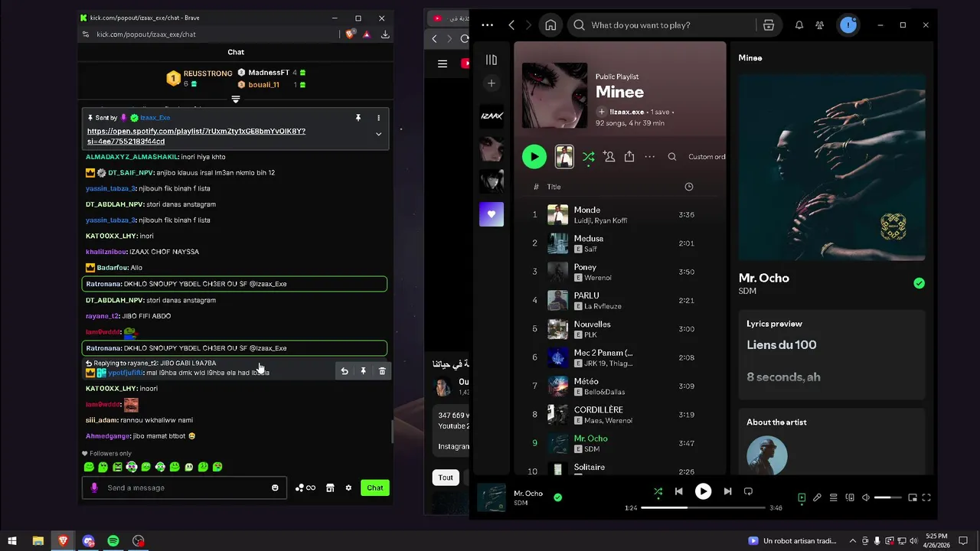Share the Minee playlist via share icon
Viewport: 980px width, 551px height.
point(629,157)
